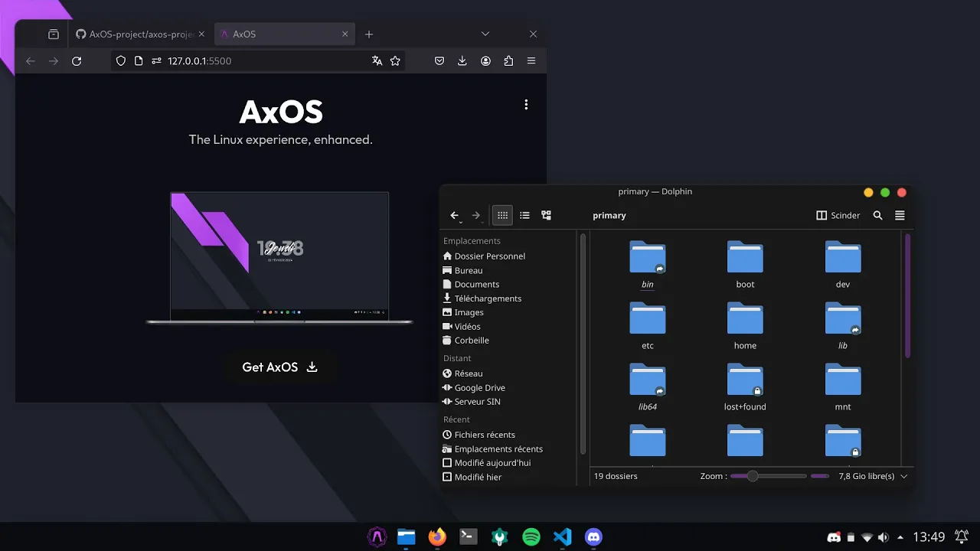Select the bin folder
This screenshot has width=980, height=551.
pos(648,265)
